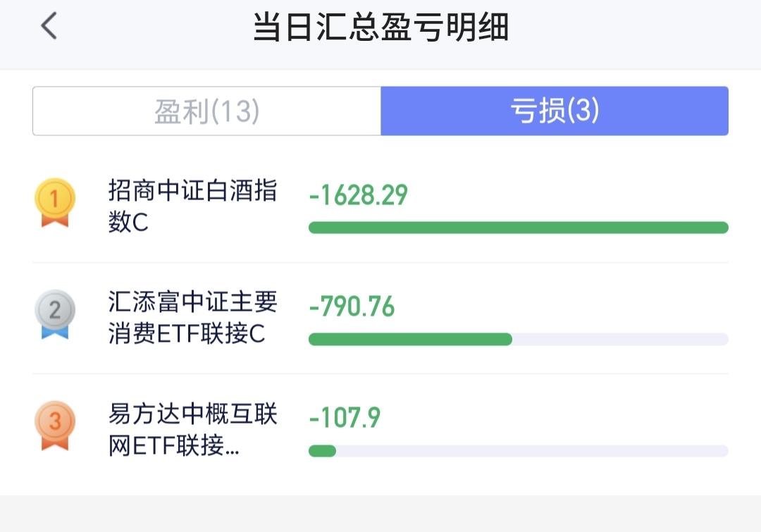Click the bronze rank 3 medal
761x532 pixels.
55,426
